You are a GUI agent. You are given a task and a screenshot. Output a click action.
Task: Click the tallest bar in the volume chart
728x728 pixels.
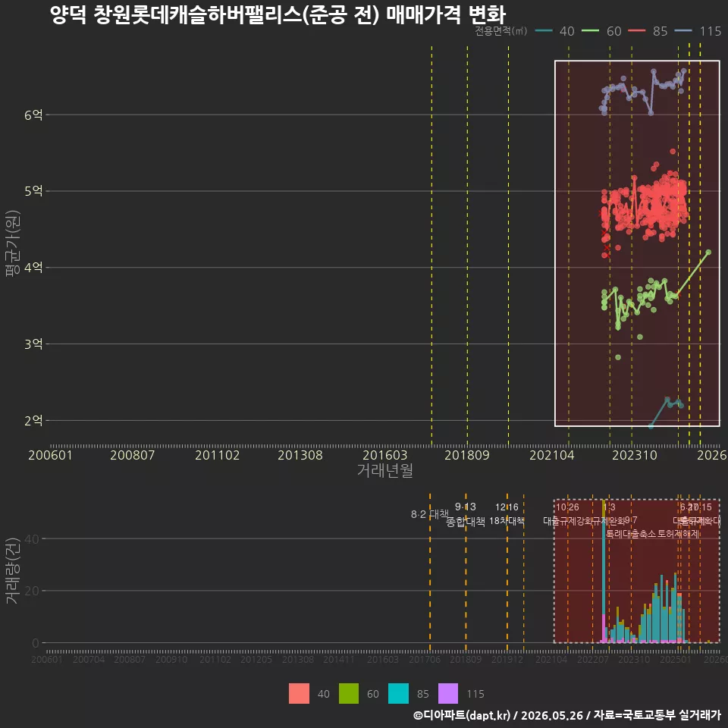pyautogui.click(x=604, y=572)
